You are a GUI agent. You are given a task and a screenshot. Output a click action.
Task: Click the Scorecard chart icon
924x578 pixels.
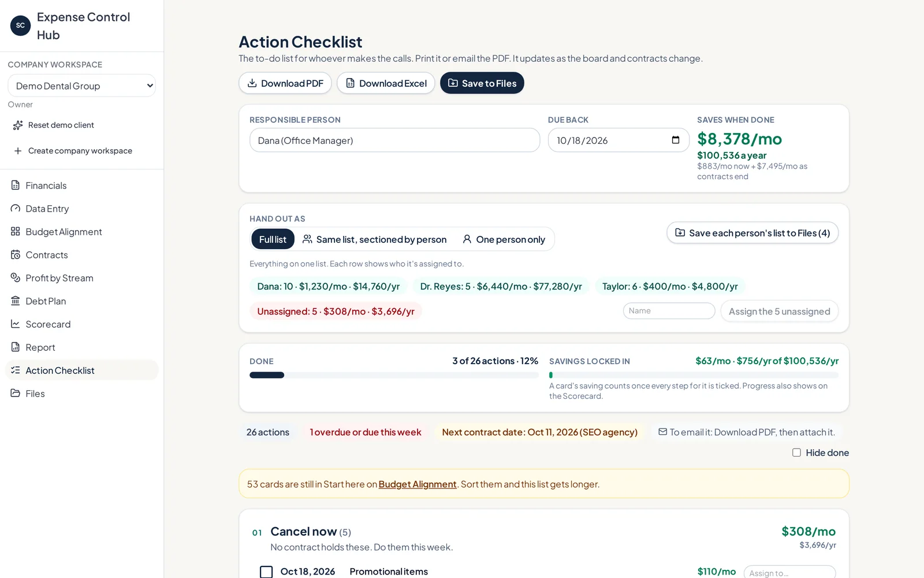coord(16,324)
